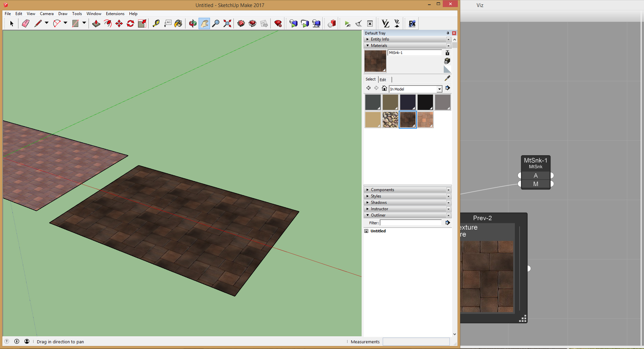Pick the eyedropper Sample Paint icon

[447, 78]
